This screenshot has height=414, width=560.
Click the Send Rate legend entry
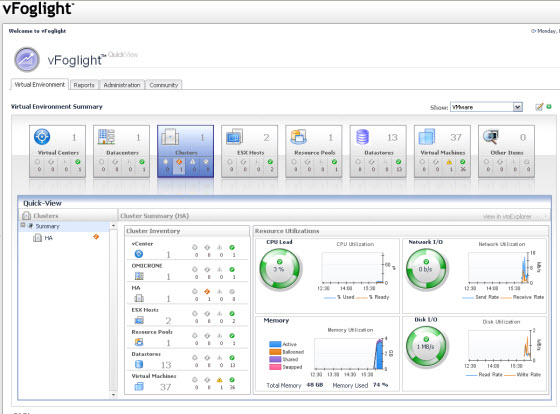coord(480,297)
